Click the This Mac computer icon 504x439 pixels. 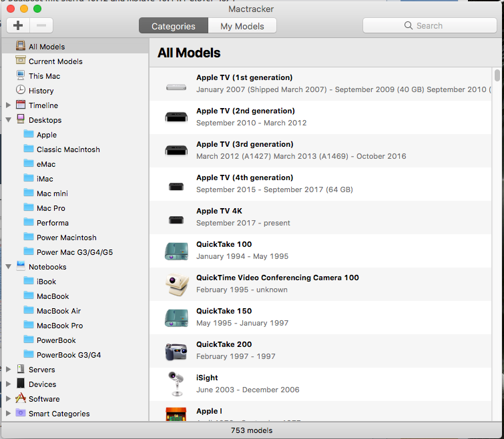point(21,75)
